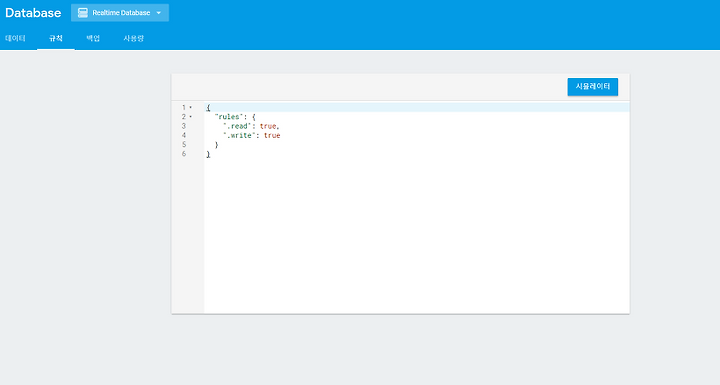720x385 pixels.
Task: Click the ".read" key text
Action: (237, 126)
